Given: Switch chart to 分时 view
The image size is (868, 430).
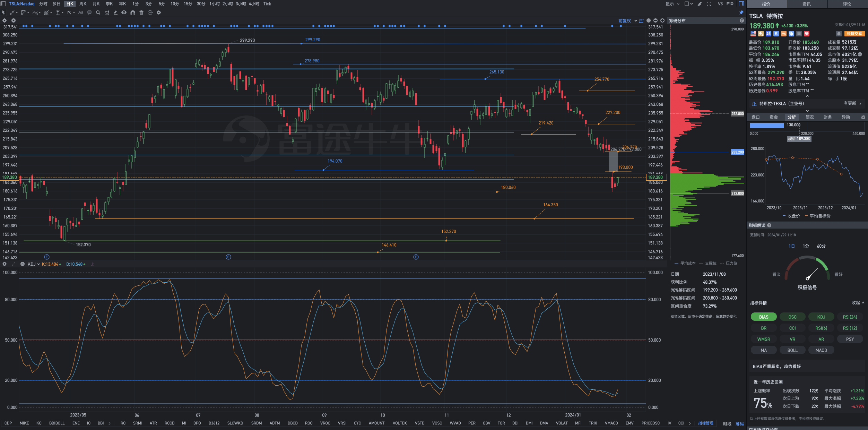Looking at the screenshot, I should tap(43, 4).
